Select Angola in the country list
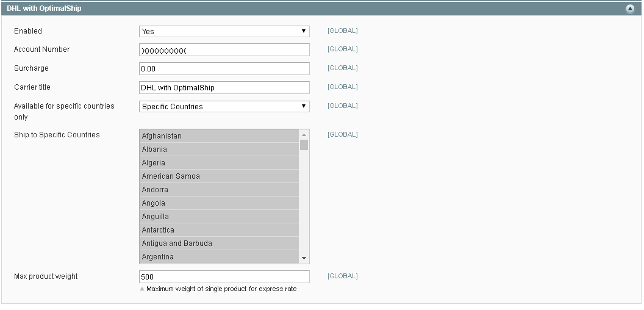This screenshot has width=644, height=310. pyautogui.click(x=219, y=203)
